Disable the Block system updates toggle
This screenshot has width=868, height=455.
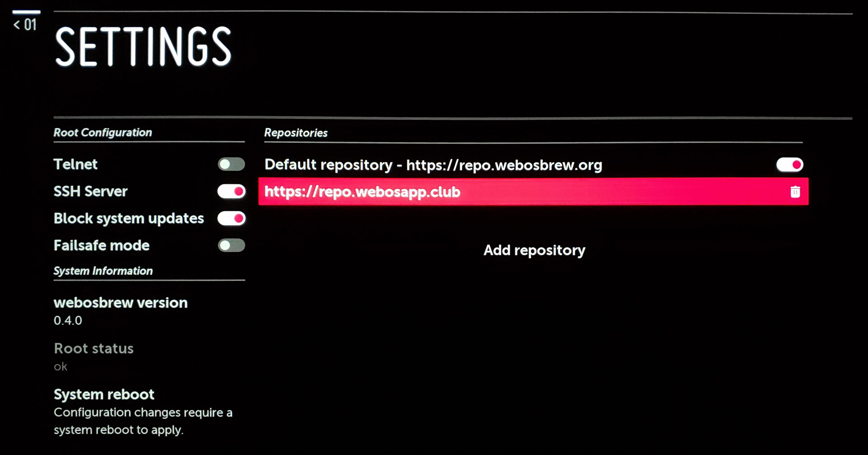[231, 218]
